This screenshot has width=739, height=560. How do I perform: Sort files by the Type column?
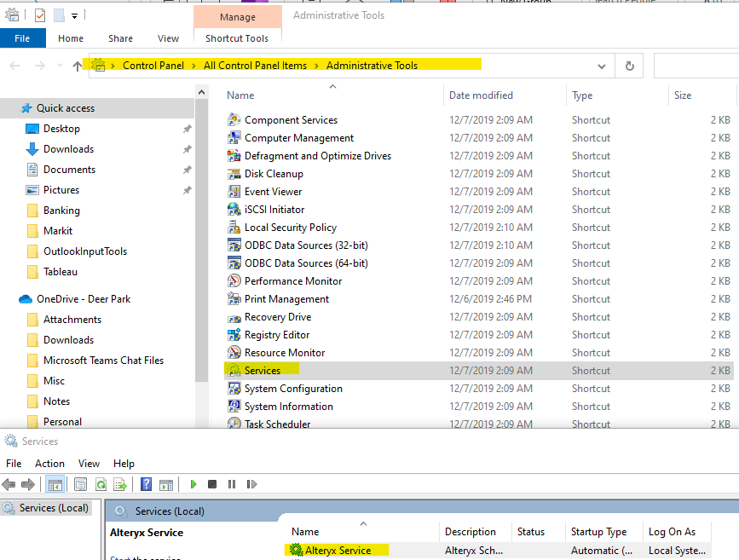click(x=617, y=95)
